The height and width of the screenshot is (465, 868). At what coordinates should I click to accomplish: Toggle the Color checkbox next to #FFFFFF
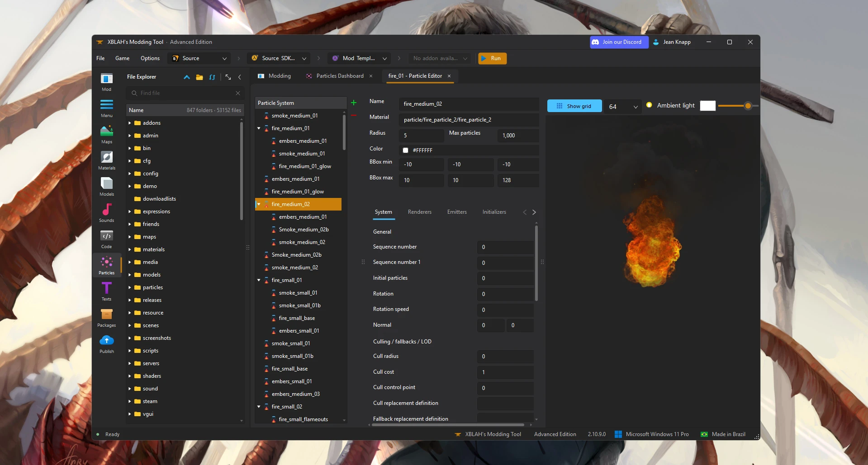405,150
